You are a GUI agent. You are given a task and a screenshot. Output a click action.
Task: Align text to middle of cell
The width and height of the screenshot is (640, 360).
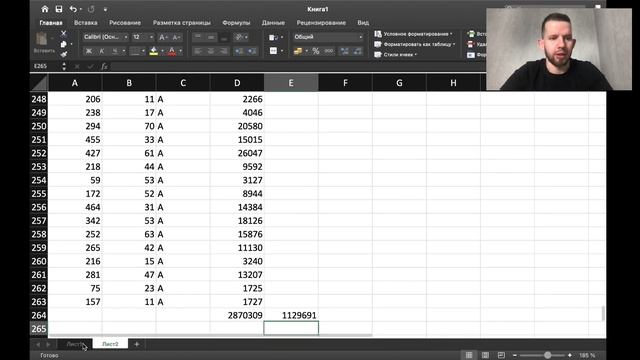click(x=211, y=37)
